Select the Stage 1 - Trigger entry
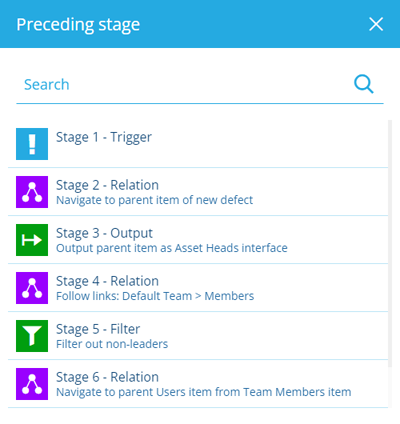 pos(198,144)
